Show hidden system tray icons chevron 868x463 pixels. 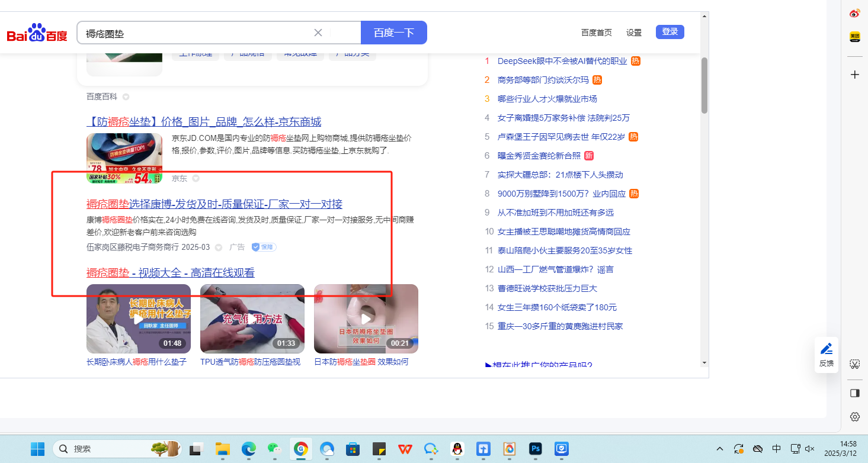click(720, 449)
